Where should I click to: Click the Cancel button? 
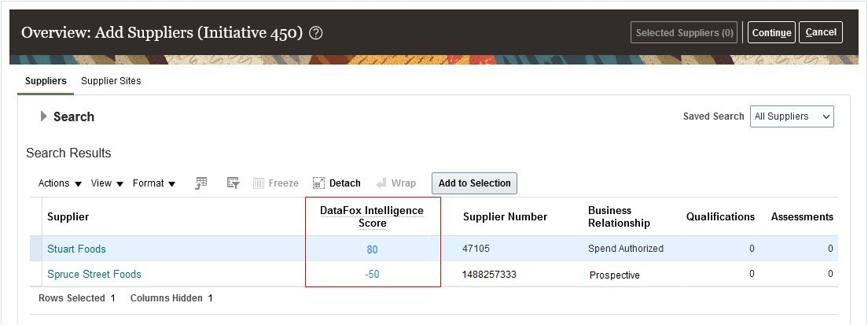point(821,32)
